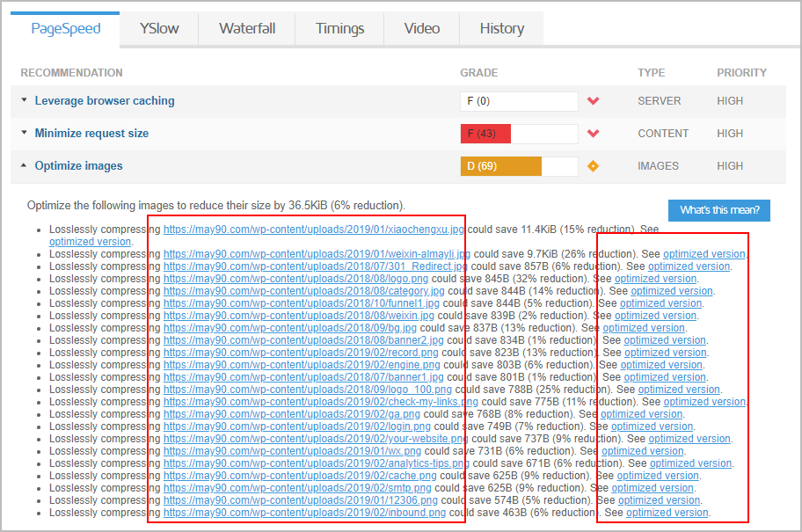Image resolution: width=802 pixels, height=532 pixels.
Task: Select the Video tab
Action: pyautogui.click(x=422, y=28)
